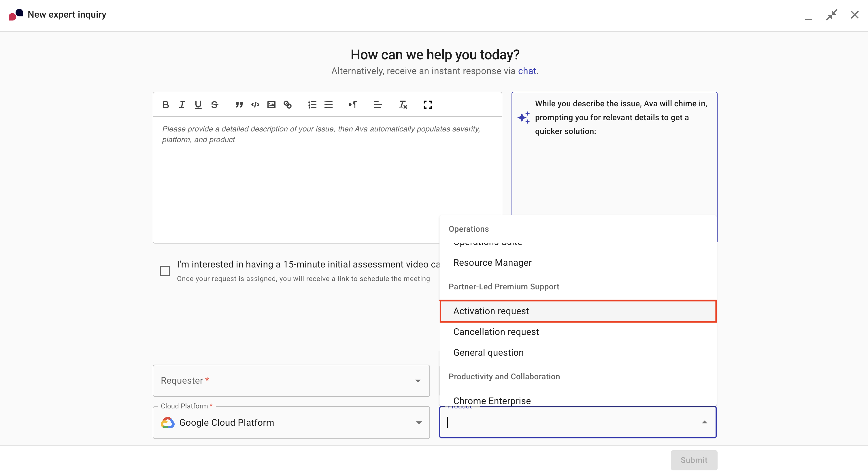Open chat for an instant response

coord(527,71)
